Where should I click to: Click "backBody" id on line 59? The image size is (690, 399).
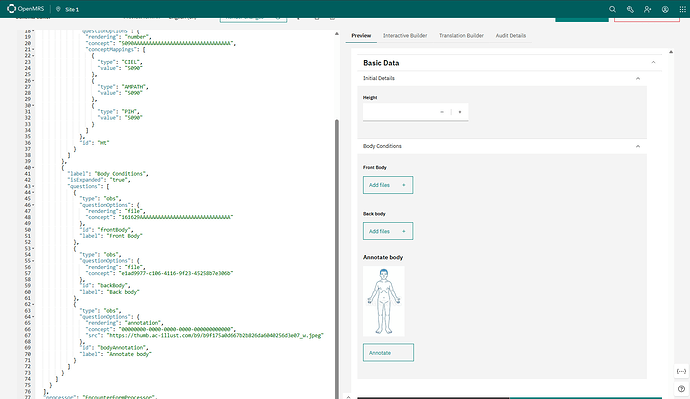coord(113,286)
